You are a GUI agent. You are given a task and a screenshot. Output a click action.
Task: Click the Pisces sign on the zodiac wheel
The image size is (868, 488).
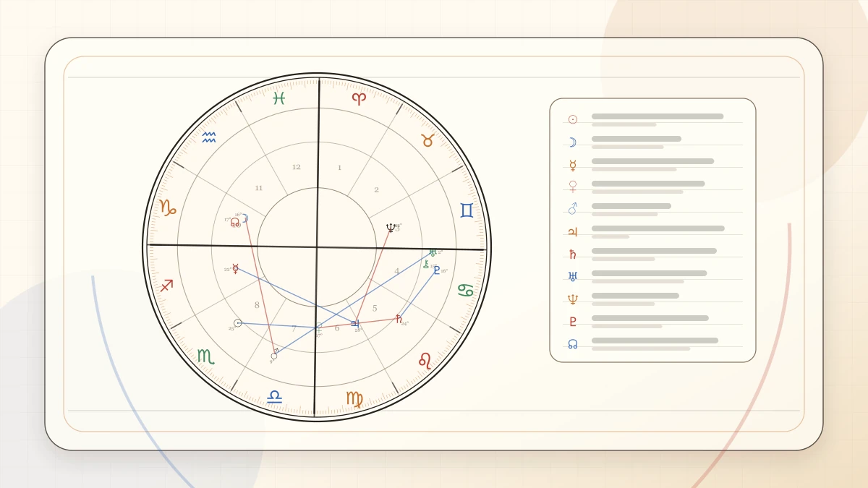pyautogui.click(x=279, y=98)
